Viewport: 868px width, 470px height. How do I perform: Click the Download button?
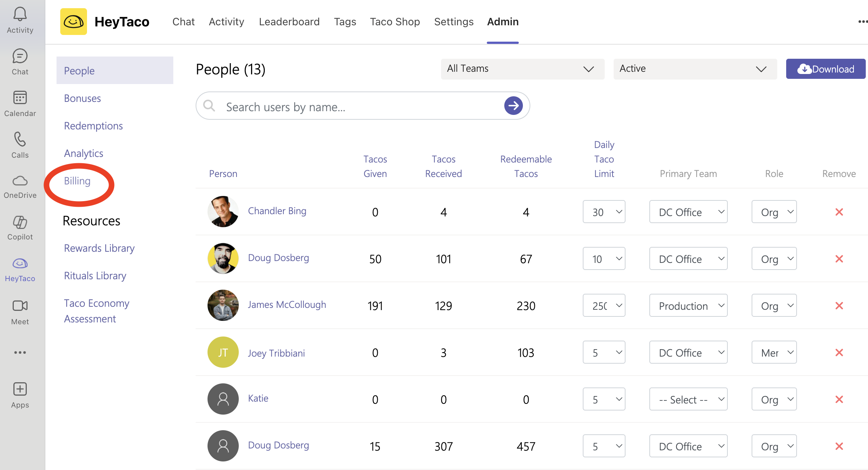pyautogui.click(x=826, y=69)
